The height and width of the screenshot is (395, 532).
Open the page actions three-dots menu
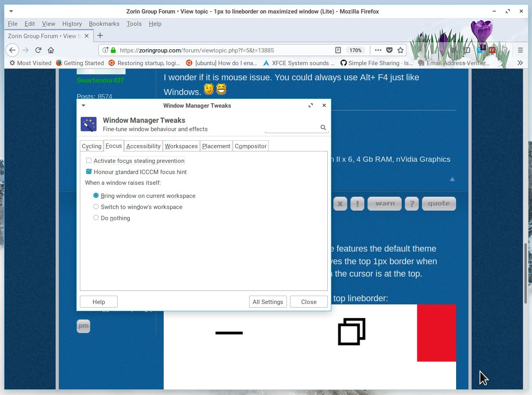coord(378,50)
